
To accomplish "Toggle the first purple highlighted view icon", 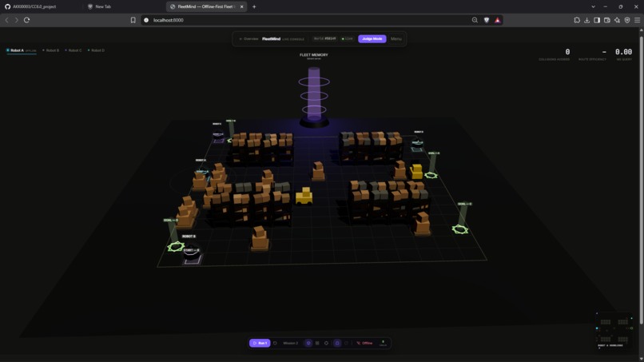I will point(308,343).
